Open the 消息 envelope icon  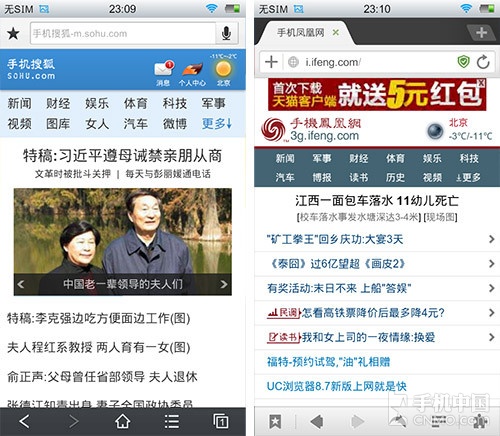164,68
